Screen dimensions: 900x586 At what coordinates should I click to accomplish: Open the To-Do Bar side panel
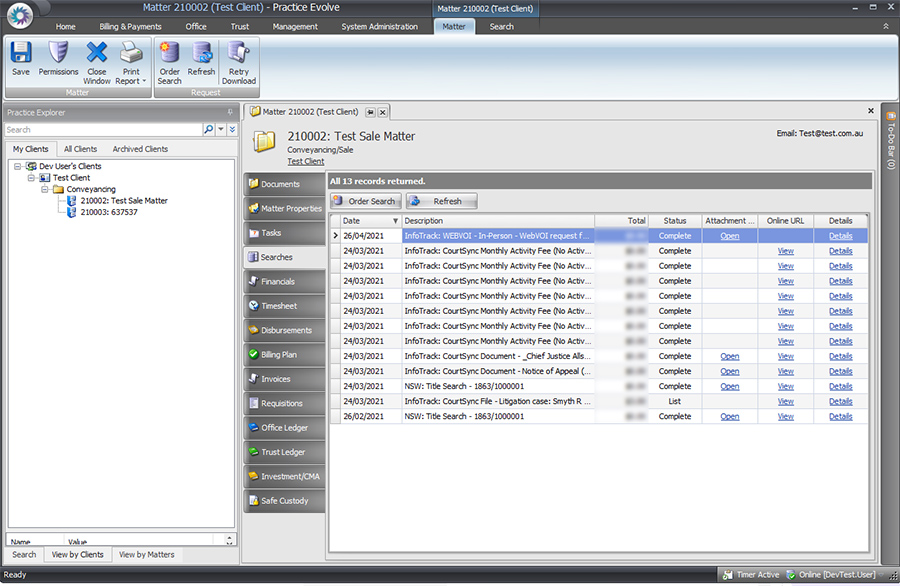(891, 141)
